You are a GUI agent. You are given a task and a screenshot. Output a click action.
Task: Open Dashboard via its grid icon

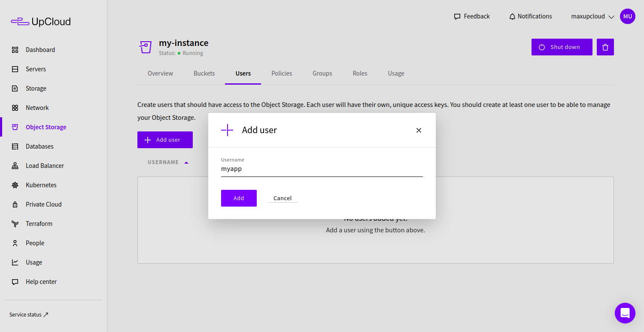tap(15, 50)
